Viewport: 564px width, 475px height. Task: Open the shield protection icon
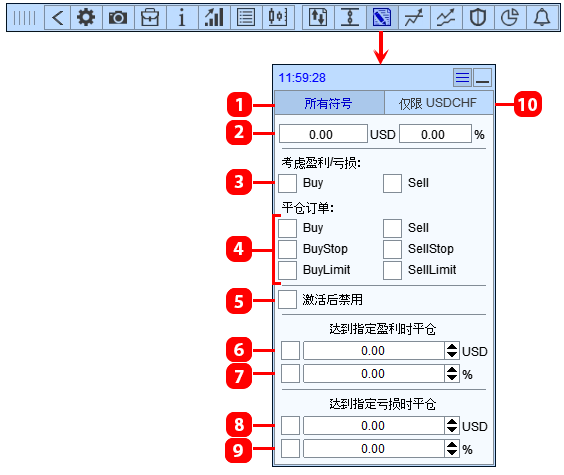click(478, 18)
